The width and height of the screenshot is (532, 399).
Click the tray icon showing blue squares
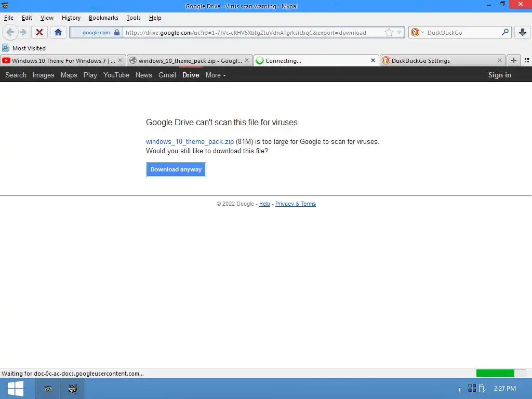(x=472, y=388)
